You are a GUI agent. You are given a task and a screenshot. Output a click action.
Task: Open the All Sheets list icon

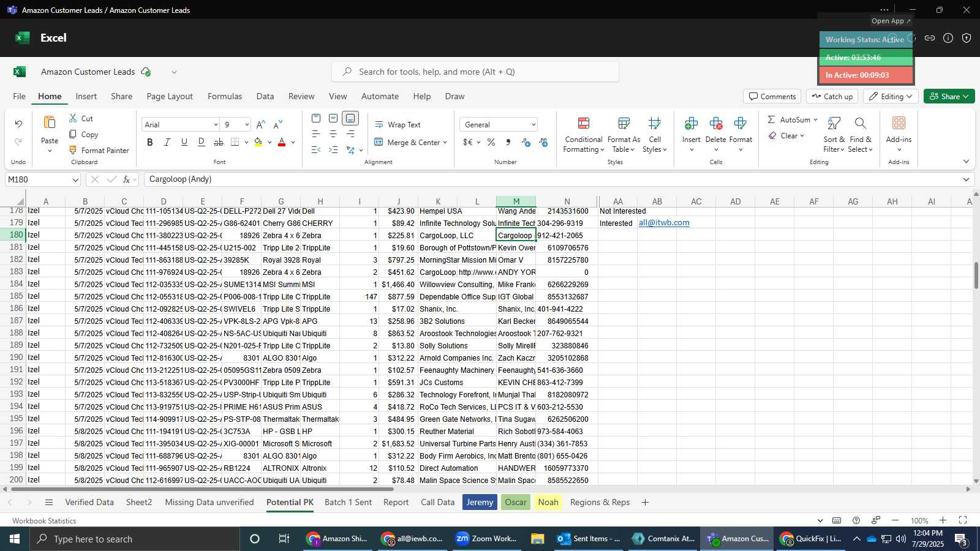(x=49, y=502)
